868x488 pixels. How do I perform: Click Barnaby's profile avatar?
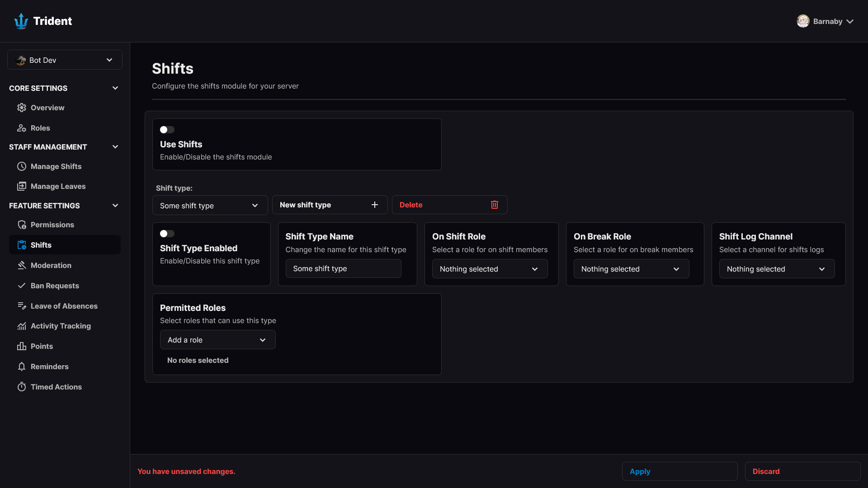(803, 21)
